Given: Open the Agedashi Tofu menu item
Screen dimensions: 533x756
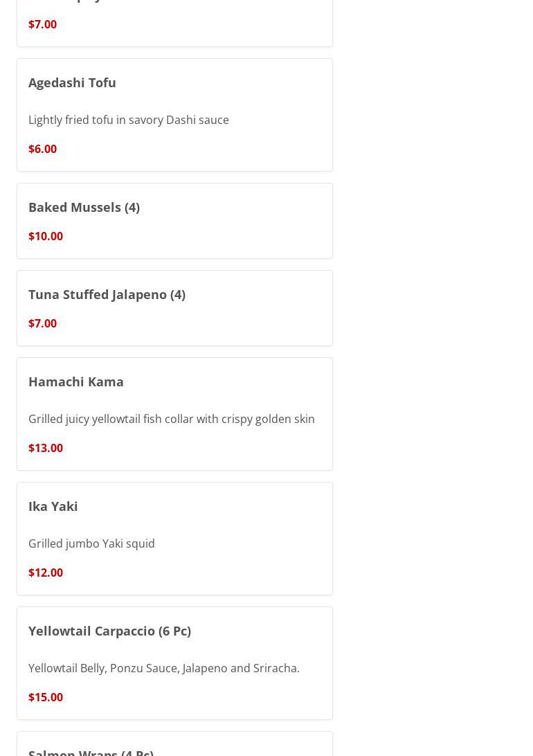Looking at the screenshot, I should coord(72,82).
